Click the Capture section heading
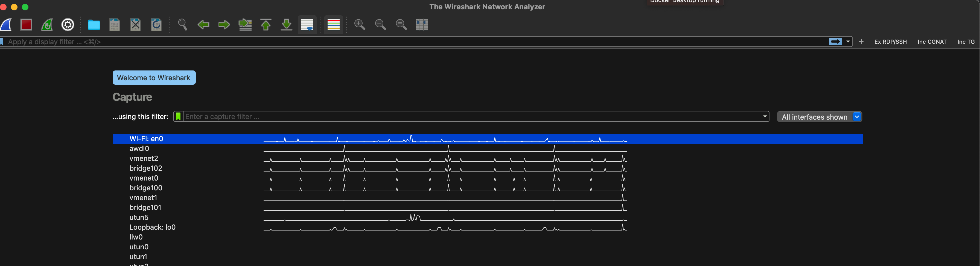The width and height of the screenshot is (980, 266). [x=132, y=97]
